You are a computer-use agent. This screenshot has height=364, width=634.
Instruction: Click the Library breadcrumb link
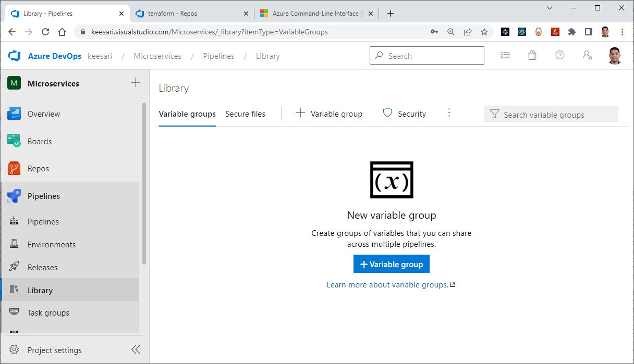268,56
